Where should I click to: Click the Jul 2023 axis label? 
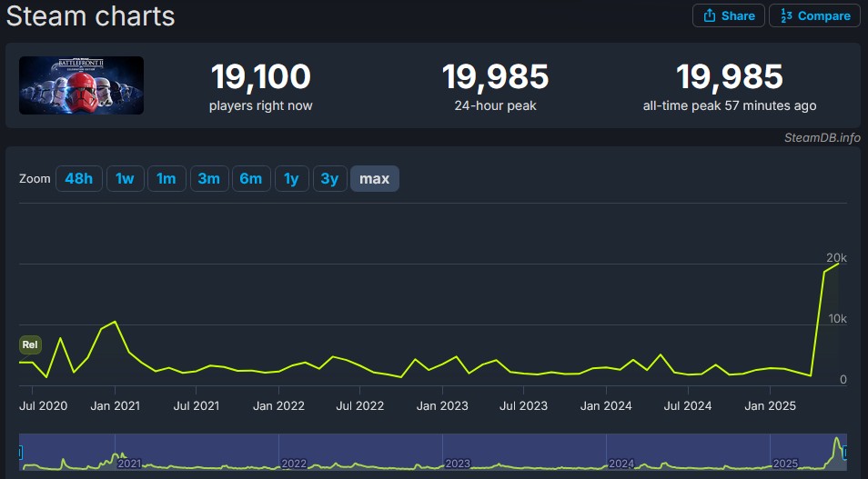pos(524,406)
